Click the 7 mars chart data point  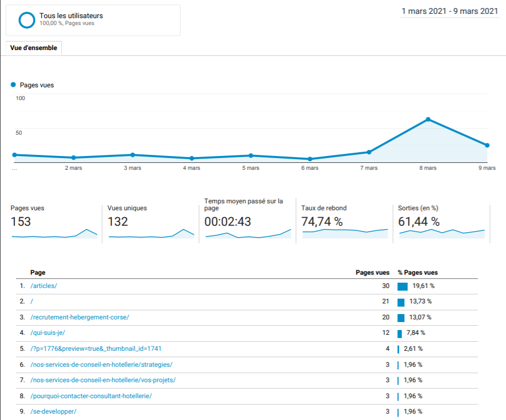tap(369, 152)
